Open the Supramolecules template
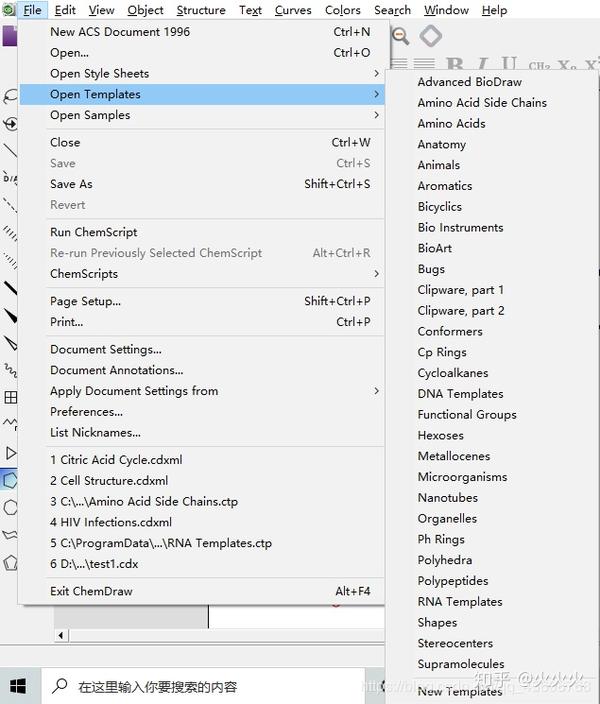Viewport: 600px width, 704px height. click(492, 664)
